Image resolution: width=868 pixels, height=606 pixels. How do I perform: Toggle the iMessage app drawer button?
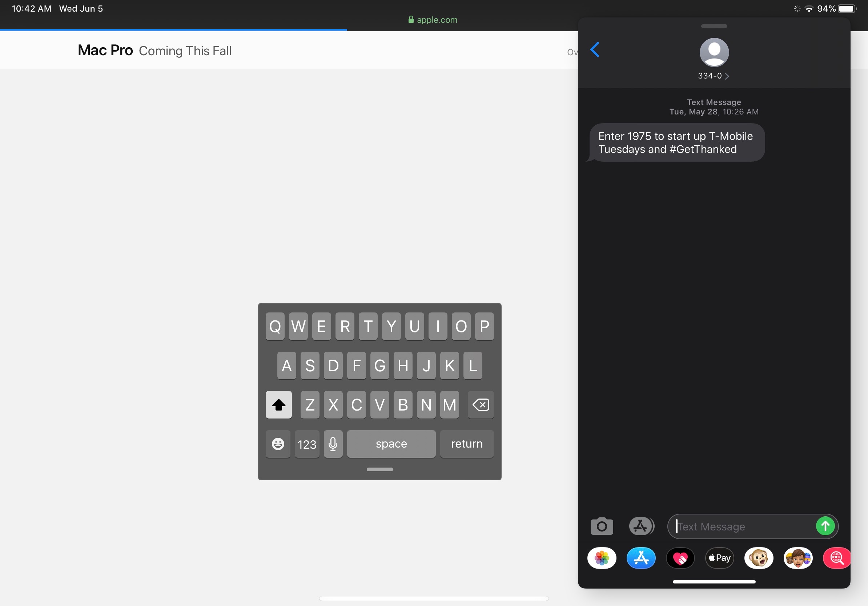[641, 526]
